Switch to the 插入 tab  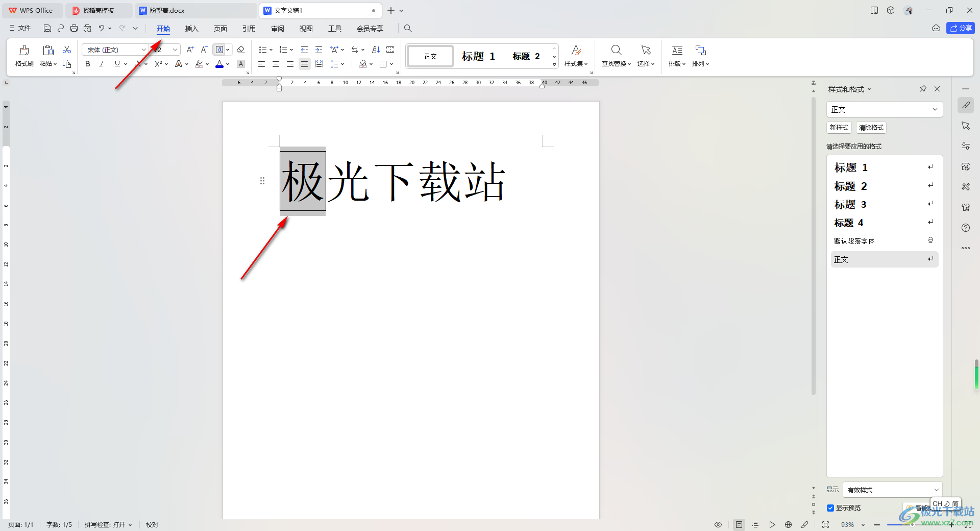pos(191,28)
